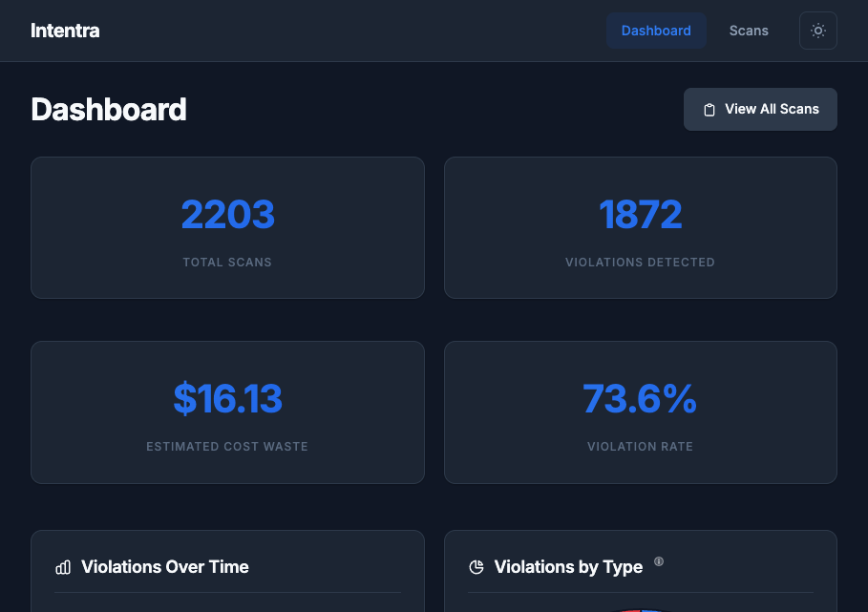Toggle the light/dark theme sun icon

(817, 31)
